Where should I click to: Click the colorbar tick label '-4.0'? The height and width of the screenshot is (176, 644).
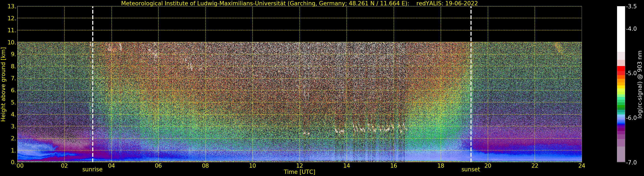[631, 29]
